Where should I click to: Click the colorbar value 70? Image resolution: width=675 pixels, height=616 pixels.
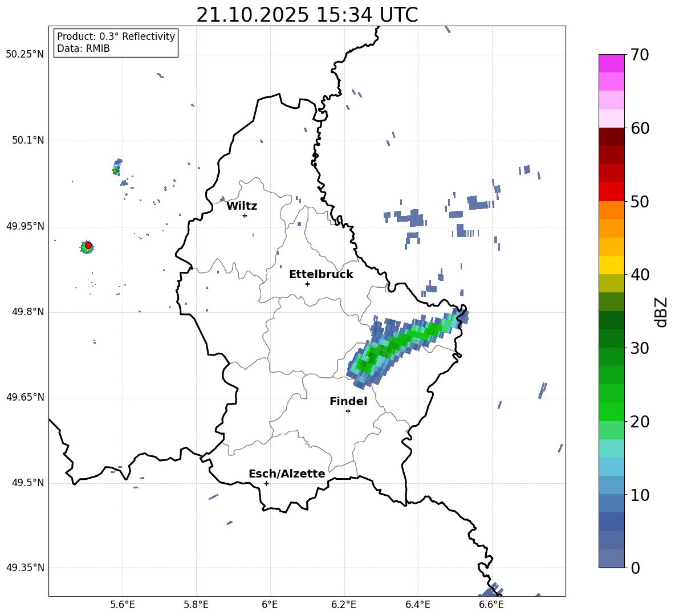(x=640, y=55)
